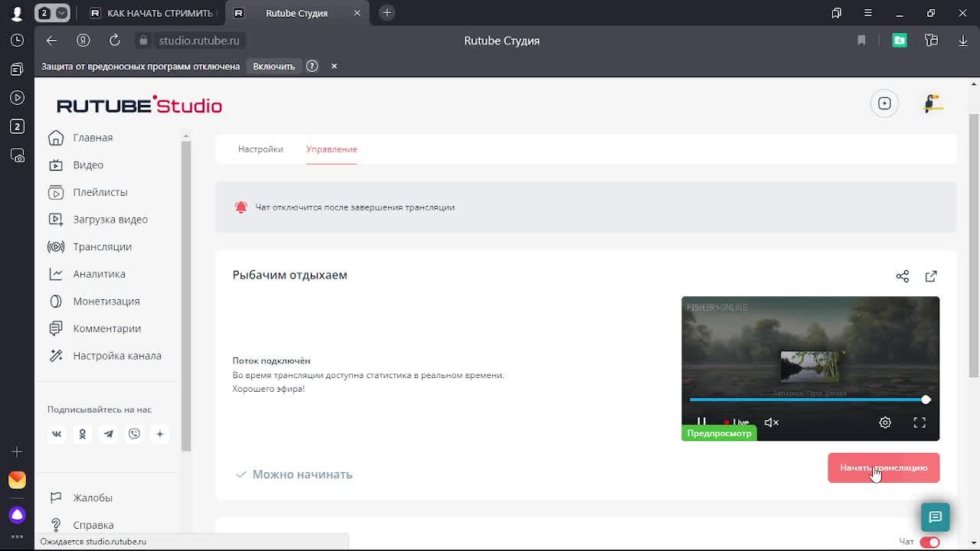Switch to the Настройки tab
The height and width of the screenshot is (551, 980).
click(x=260, y=149)
